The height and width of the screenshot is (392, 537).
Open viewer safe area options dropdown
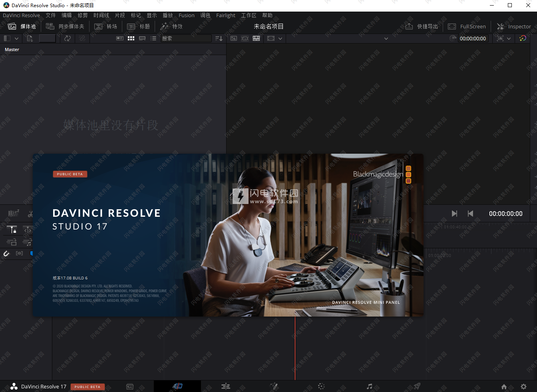coord(280,39)
